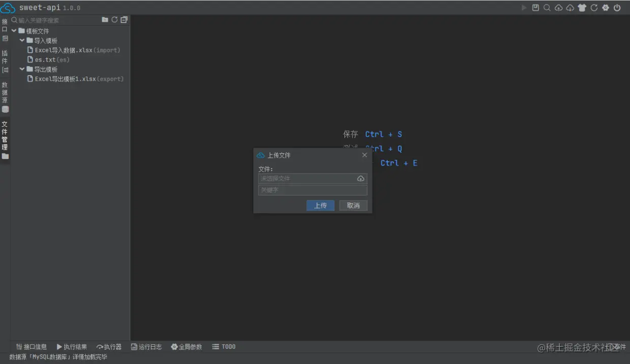Screen dimensions: 630x364
Task: Select the 导入模板 folder
Action: click(46, 41)
